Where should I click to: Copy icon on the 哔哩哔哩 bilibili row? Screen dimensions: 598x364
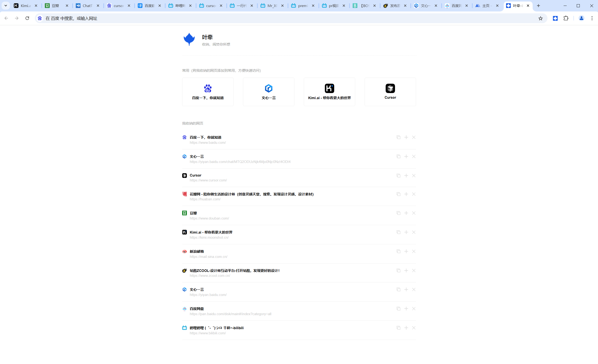pos(398,328)
